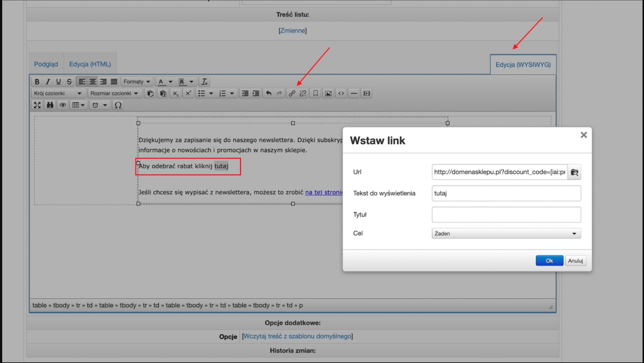Screen dimensions: 644x363
Task: Cancel dialog with Anuluj button
Action: [575, 261]
